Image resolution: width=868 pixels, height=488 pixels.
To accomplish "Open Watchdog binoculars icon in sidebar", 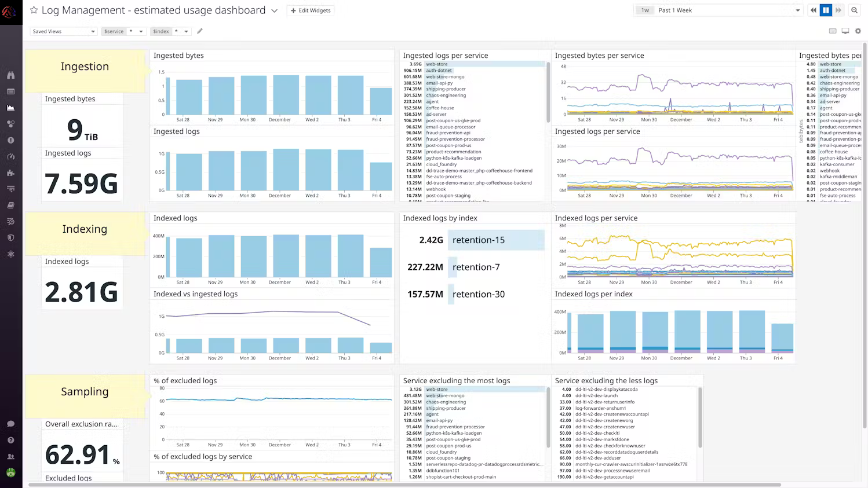I will tap(10, 75).
